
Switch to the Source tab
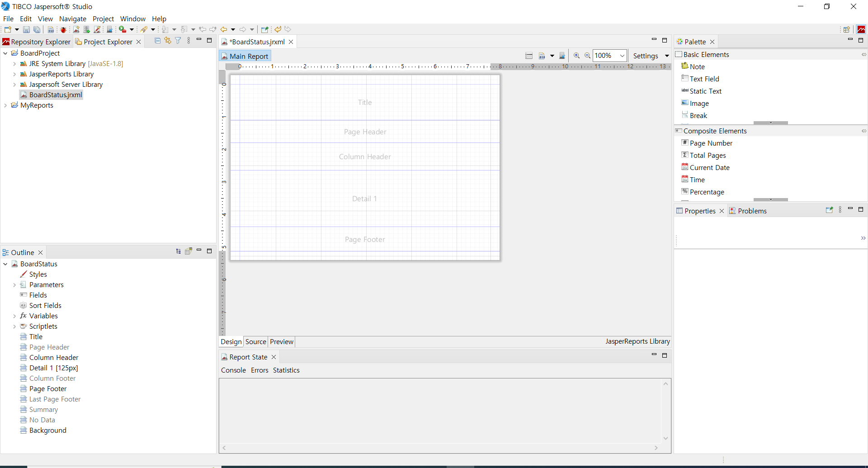tap(256, 342)
